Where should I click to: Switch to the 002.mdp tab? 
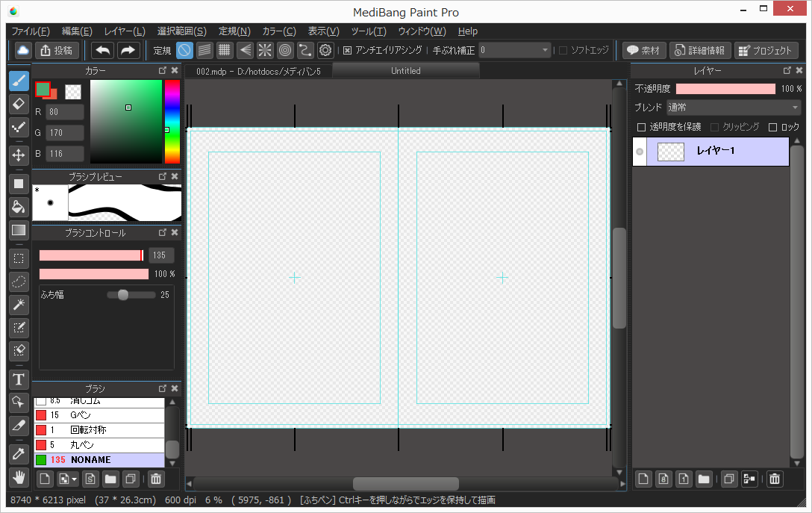click(x=258, y=71)
